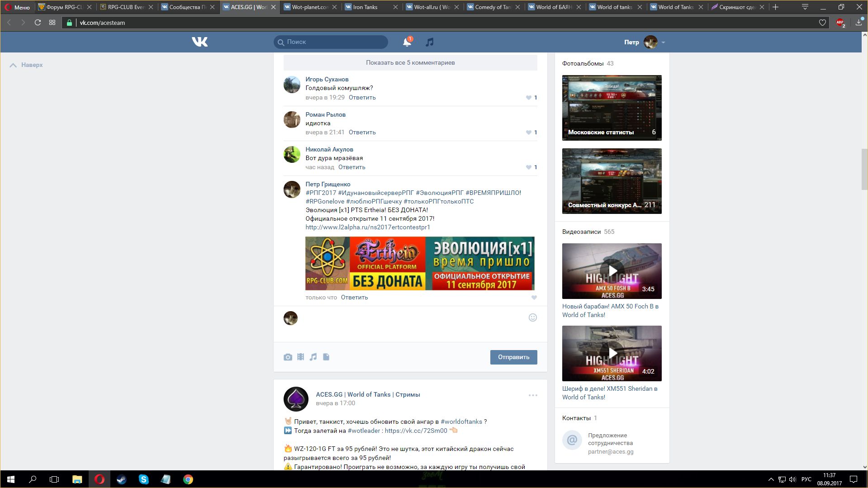This screenshot has height=488, width=868.
Task: Switch input language via РУС indicator
Action: tap(806, 479)
